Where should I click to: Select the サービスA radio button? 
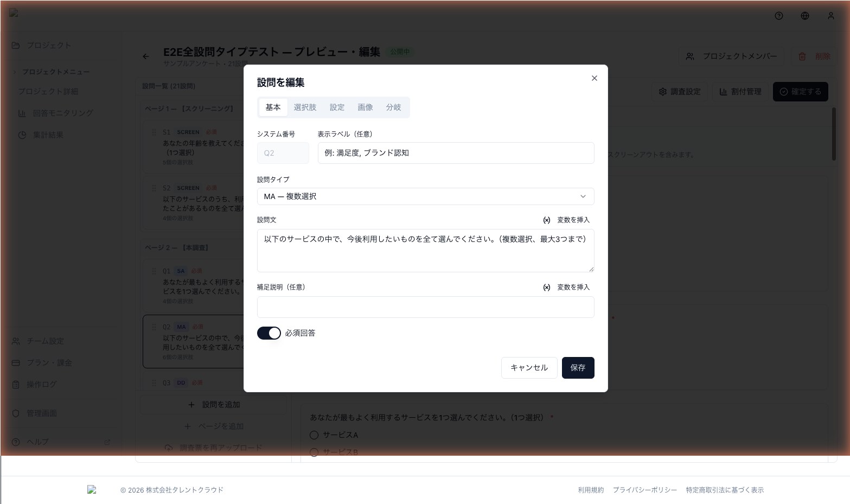pyautogui.click(x=314, y=435)
